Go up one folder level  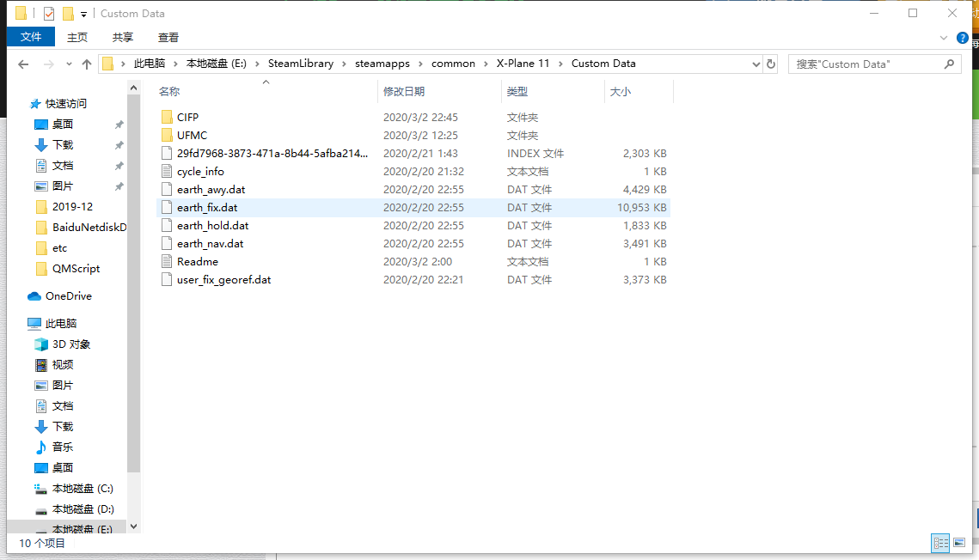(x=87, y=64)
